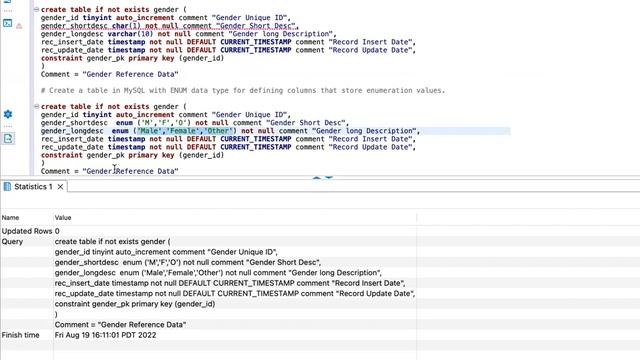Click Statistics row 'gender_longdesc enum ('Male','Female','Other')'
The width and height of the screenshot is (640, 360).
(x=218, y=273)
